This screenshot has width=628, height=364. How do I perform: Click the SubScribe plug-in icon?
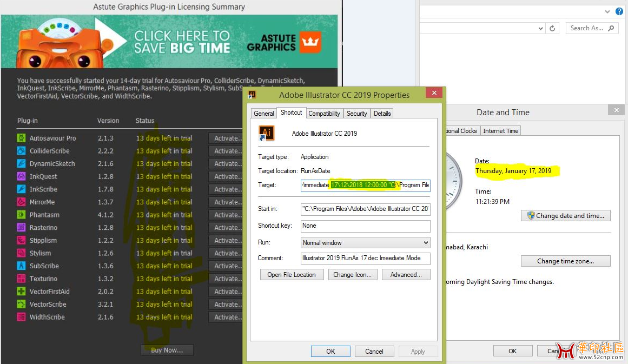pyautogui.click(x=21, y=266)
